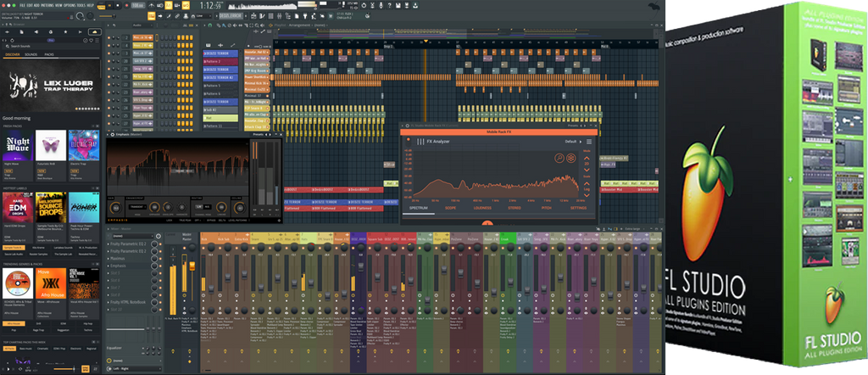Open the TOOLS menu
The image size is (868, 375).
click(82, 4)
